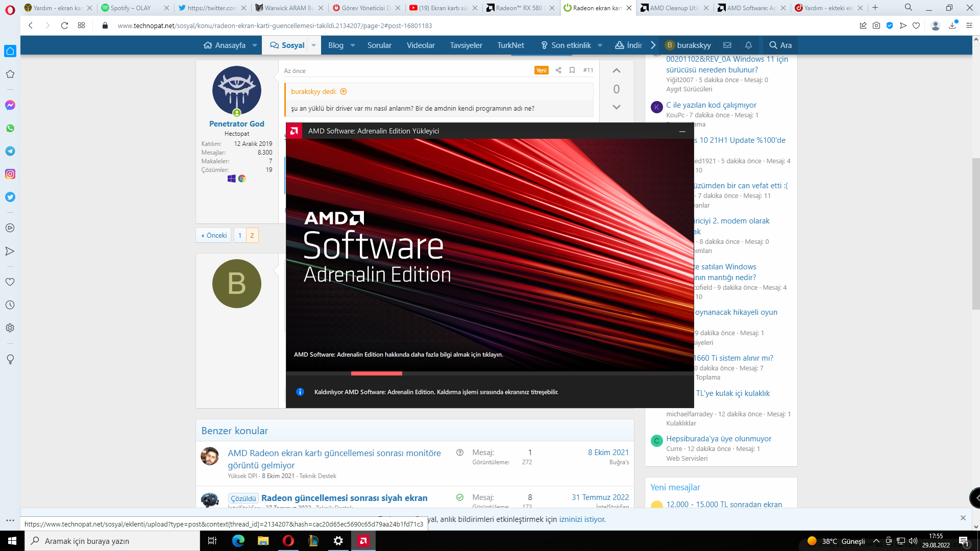Expand the Son etkinlik dropdown arrow

[600, 45]
